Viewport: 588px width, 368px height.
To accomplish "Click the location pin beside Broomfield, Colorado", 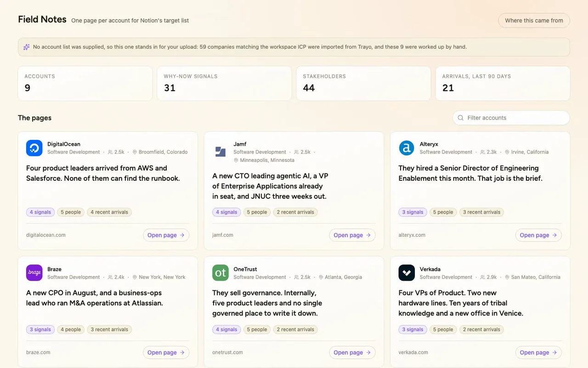I will click(135, 152).
